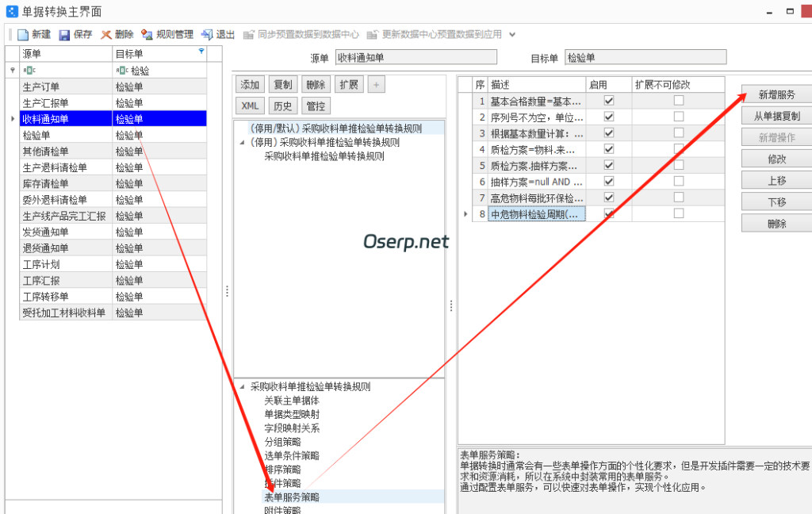This screenshot has height=514, width=812.
Task: Uncheck 启用 for rule 5 质检方案.抽样方案
Action: [x=607, y=166]
